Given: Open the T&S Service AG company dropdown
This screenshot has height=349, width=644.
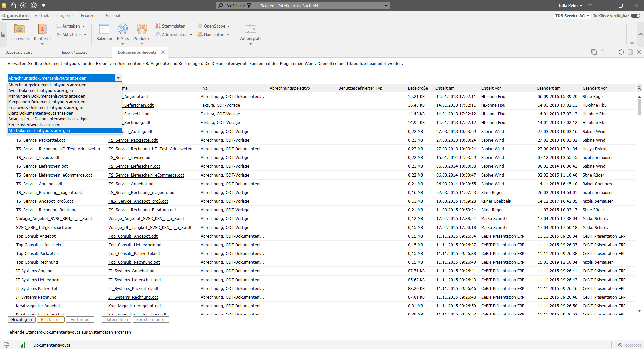Looking at the screenshot, I should 572,16.
